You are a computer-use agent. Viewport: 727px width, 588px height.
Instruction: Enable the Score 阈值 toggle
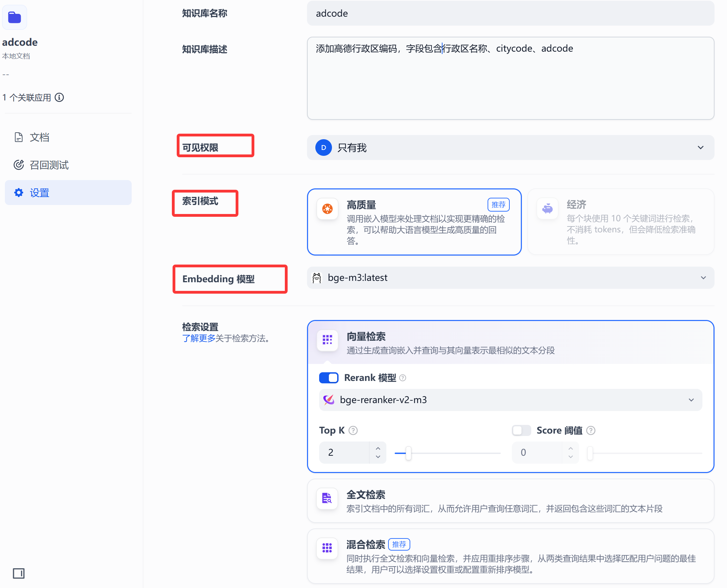coord(521,430)
